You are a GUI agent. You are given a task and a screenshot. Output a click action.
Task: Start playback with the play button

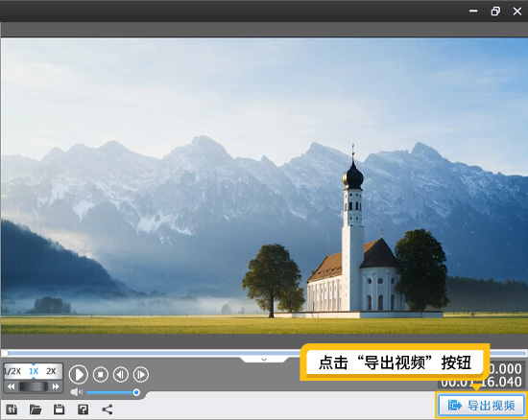pyautogui.click(x=79, y=374)
